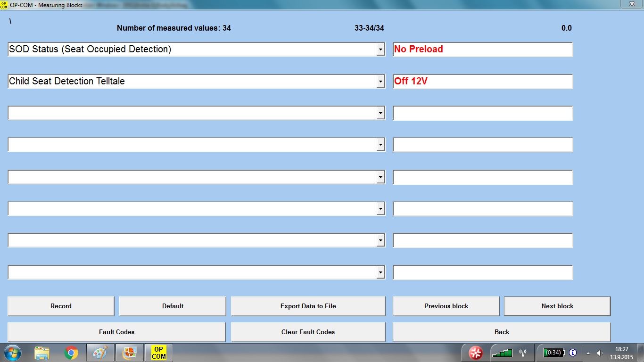The height and width of the screenshot is (362, 644).
Task: Show hidden tray icons arrow
Action: 587,353
